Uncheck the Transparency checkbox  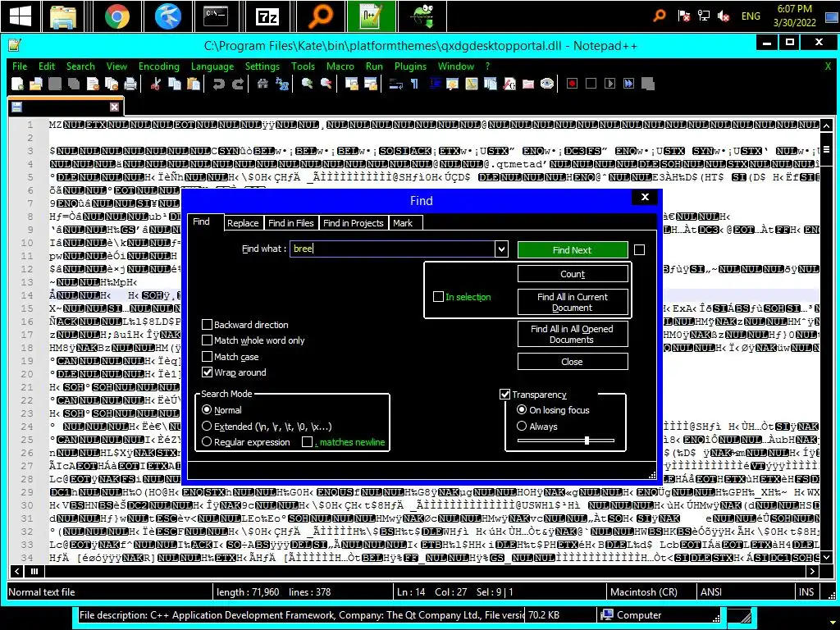point(504,395)
